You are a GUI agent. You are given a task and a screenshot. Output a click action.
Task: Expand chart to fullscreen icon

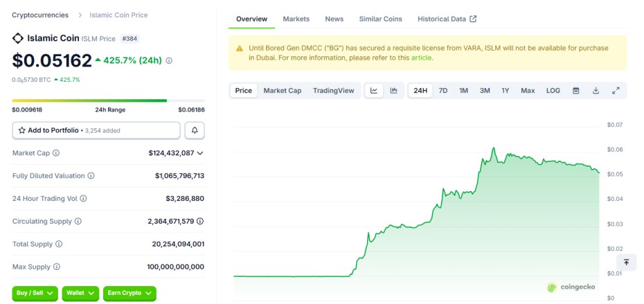point(616,91)
